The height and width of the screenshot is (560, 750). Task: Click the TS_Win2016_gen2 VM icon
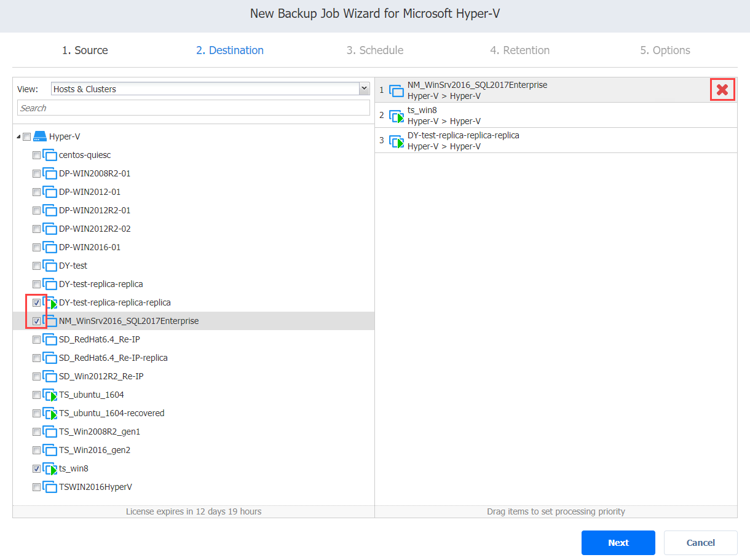50,450
